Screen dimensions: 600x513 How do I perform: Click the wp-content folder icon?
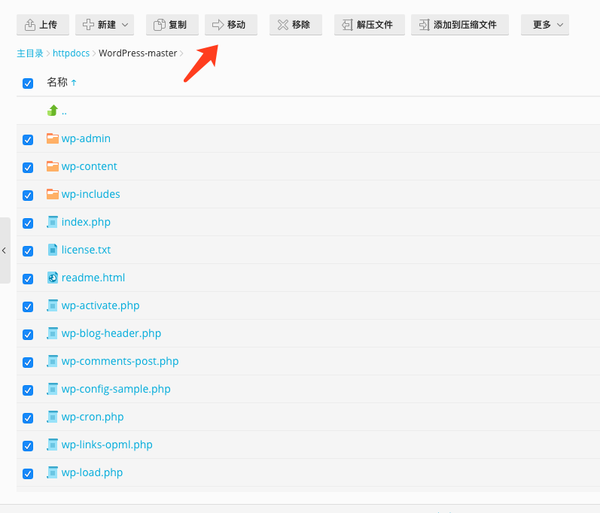pos(52,166)
